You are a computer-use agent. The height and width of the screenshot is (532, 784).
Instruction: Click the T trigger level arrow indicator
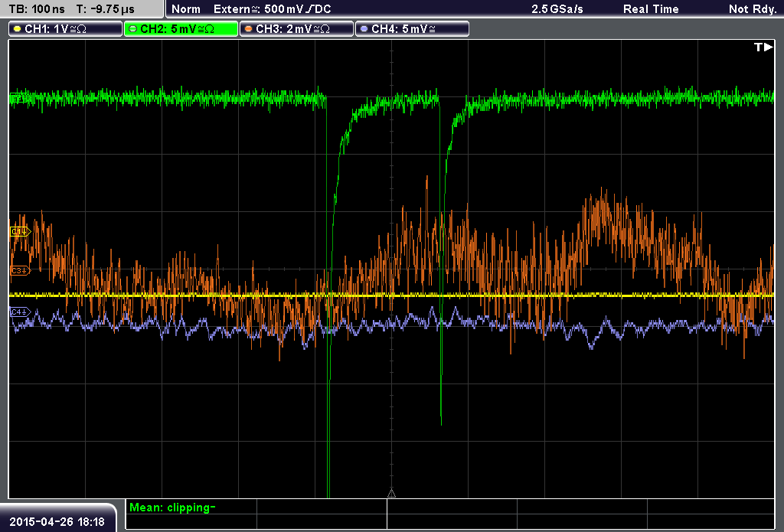[763, 47]
